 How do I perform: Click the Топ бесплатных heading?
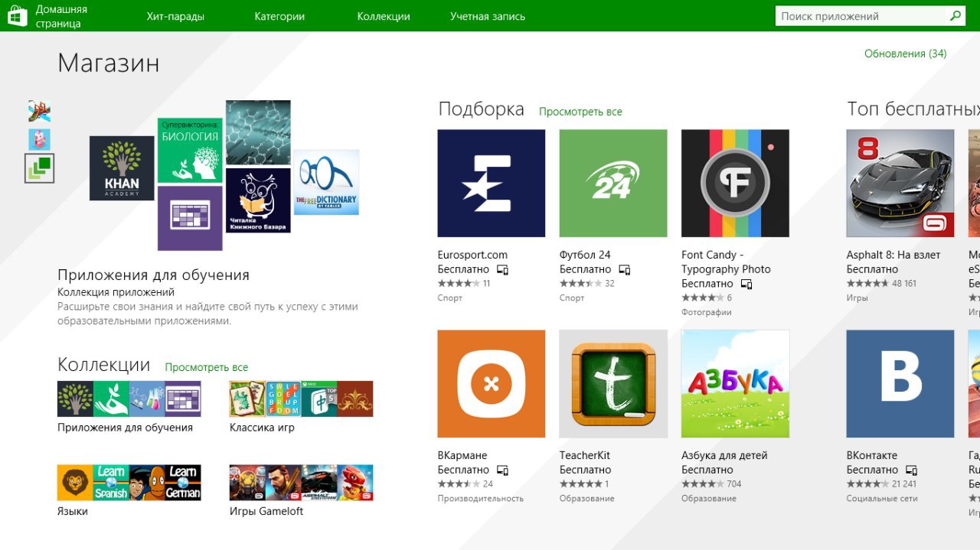913,109
